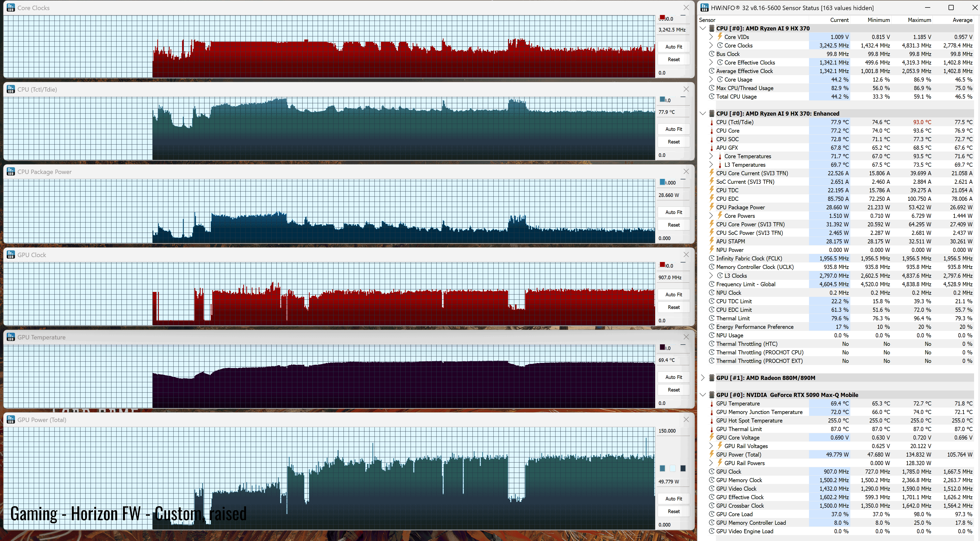The image size is (980, 541).
Task: Click the HWiNFO icon in Core Clocks graph title
Action: pyautogui.click(x=11, y=8)
